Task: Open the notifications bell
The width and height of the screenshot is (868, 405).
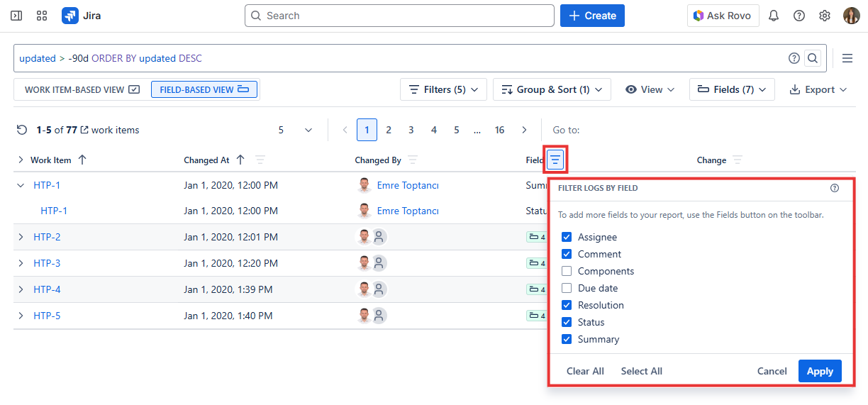Action: [x=774, y=16]
